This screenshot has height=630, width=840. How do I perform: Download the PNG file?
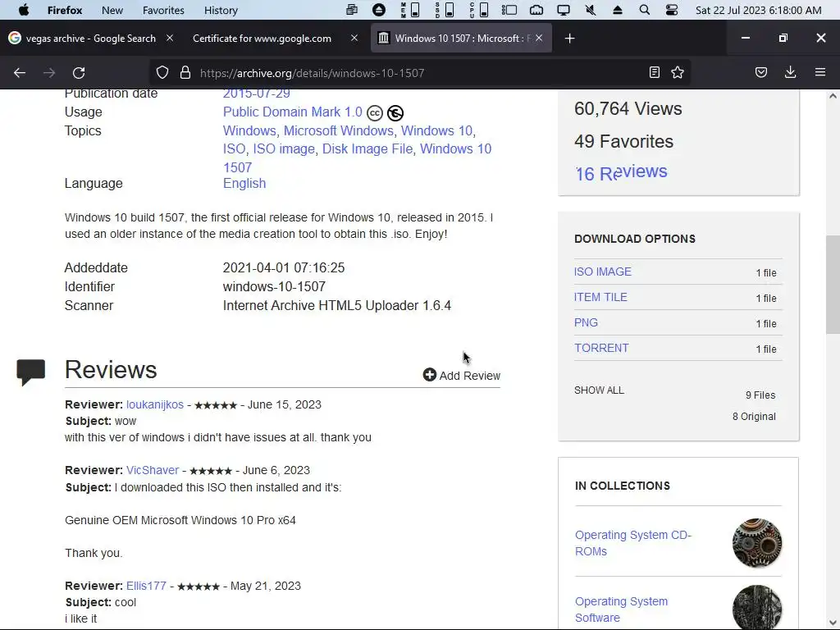click(x=586, y=322)
